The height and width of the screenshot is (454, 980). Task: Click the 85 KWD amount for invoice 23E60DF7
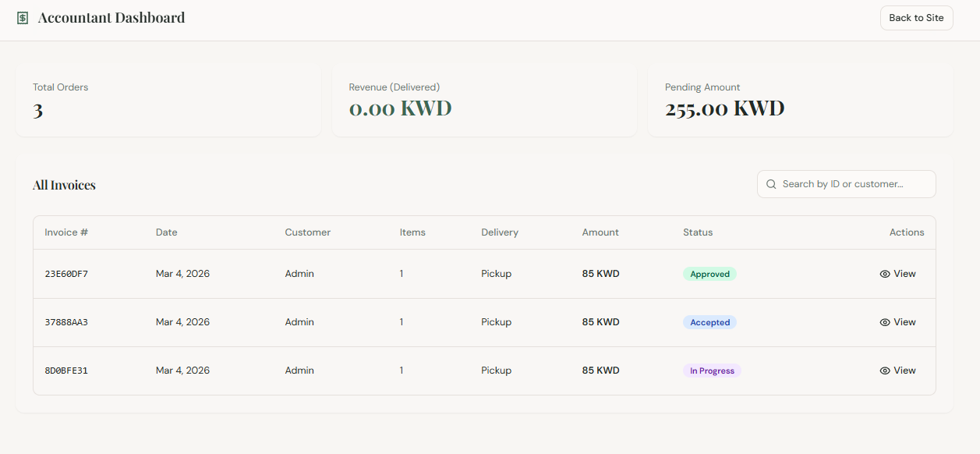point(600,274)
